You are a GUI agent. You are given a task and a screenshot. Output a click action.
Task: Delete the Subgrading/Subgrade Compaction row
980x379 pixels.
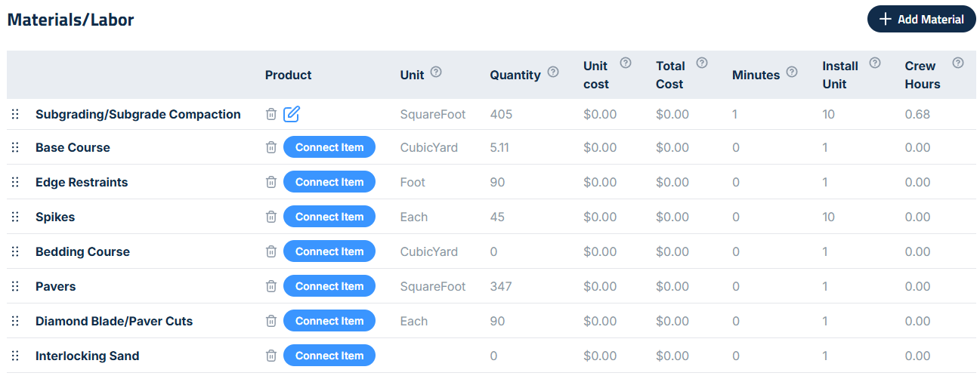[271, 114]
